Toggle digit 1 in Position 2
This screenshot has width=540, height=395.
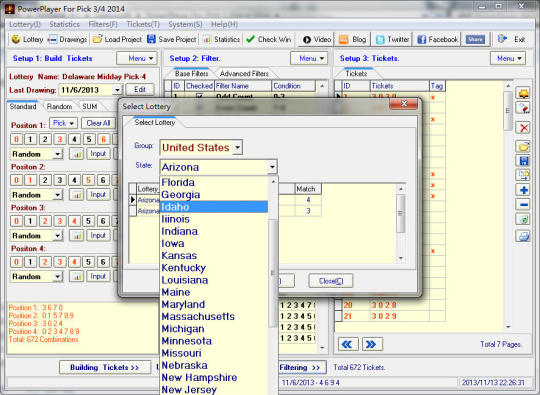(x=31, y=180)
